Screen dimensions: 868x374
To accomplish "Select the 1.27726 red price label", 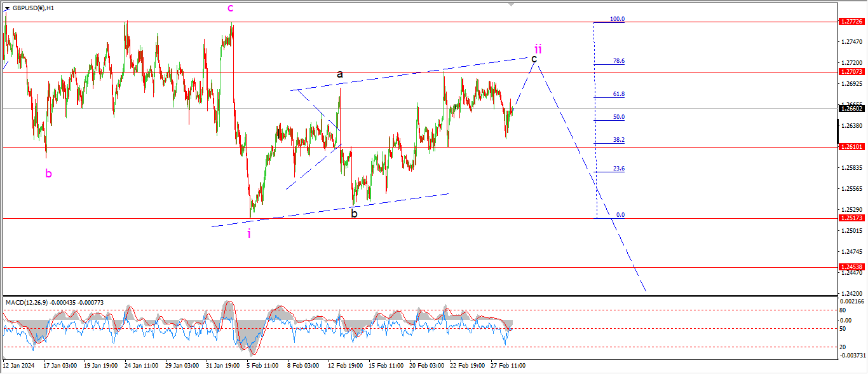I will tap(851, 22).
